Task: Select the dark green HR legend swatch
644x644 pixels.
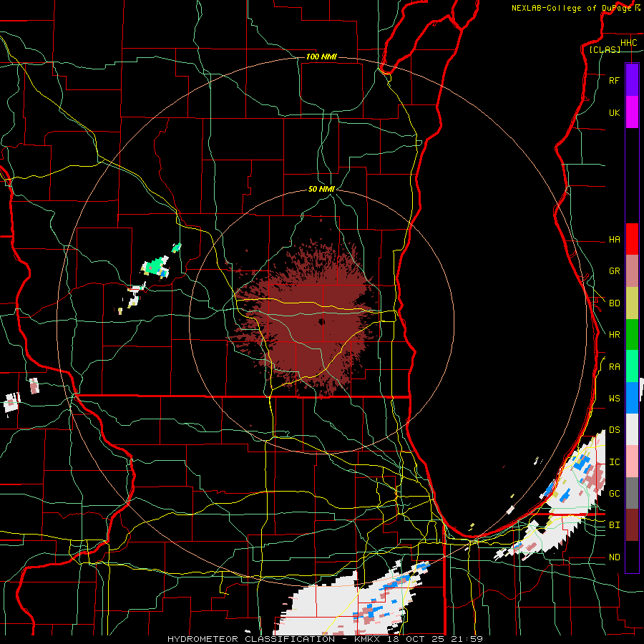Action: click(x=632, y=335)
